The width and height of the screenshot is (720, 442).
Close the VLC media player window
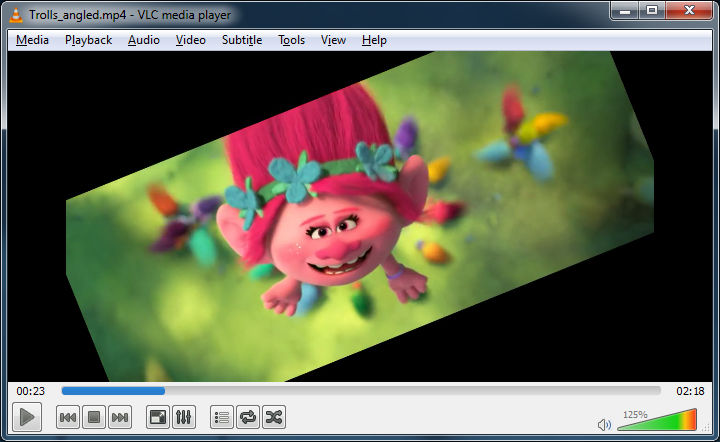(689, 11)
